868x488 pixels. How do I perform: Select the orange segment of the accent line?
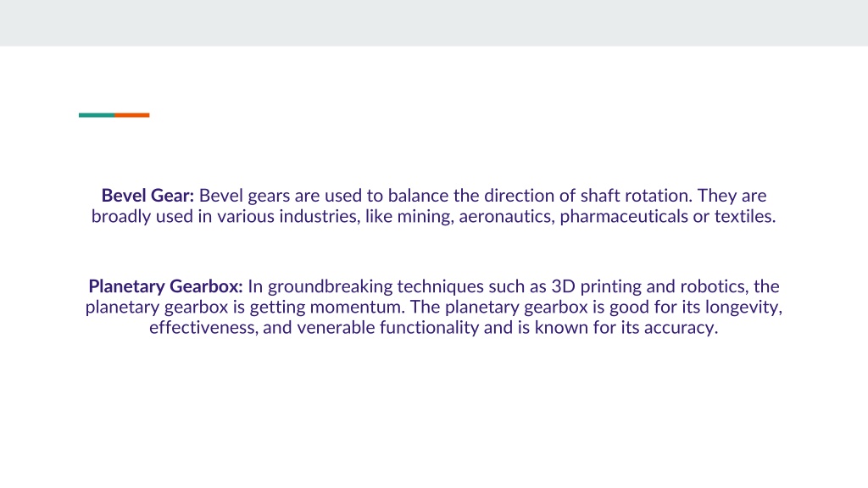tap(132, 115)
